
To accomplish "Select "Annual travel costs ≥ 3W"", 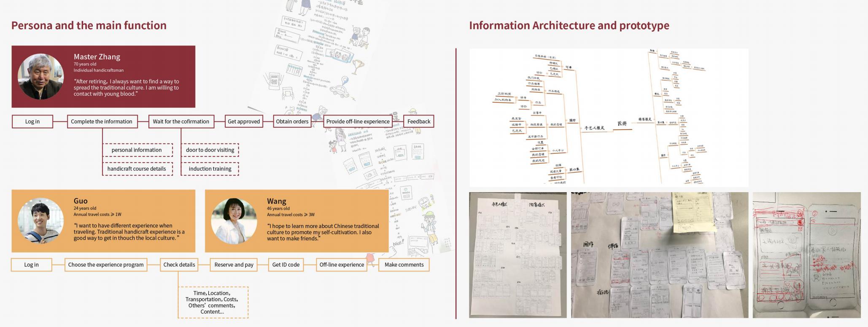I will (x=291, y=214).
